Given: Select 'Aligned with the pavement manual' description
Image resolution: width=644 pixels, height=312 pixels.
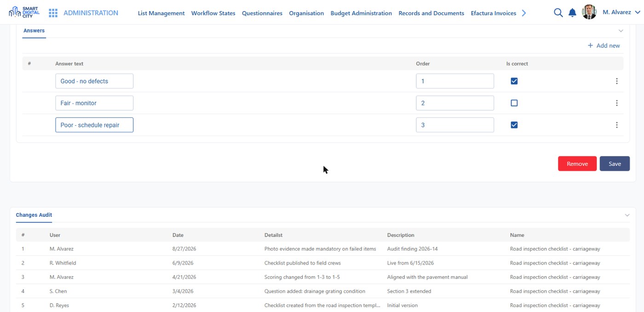Looking at the screenshot, I should (427, 277).
